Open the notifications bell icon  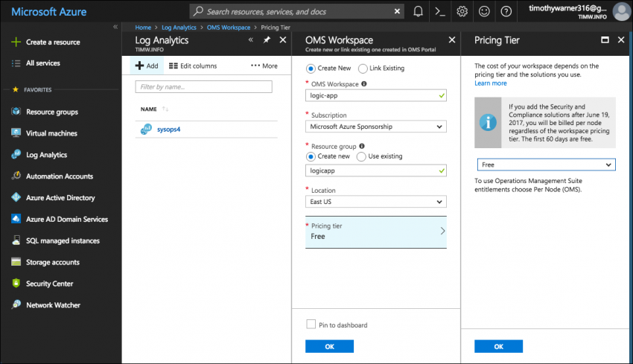[x=418, y=11]
